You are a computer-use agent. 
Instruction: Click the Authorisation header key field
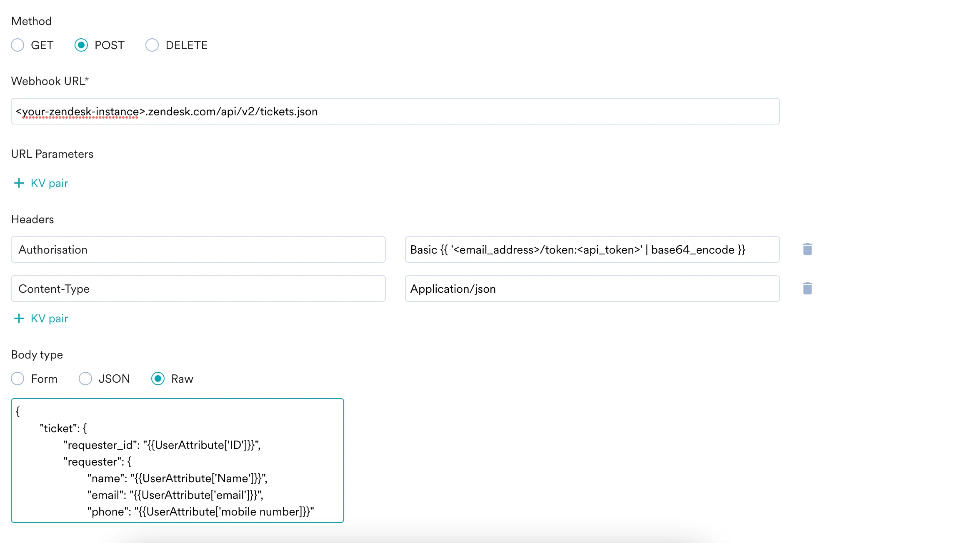click(x=198, y=249)
